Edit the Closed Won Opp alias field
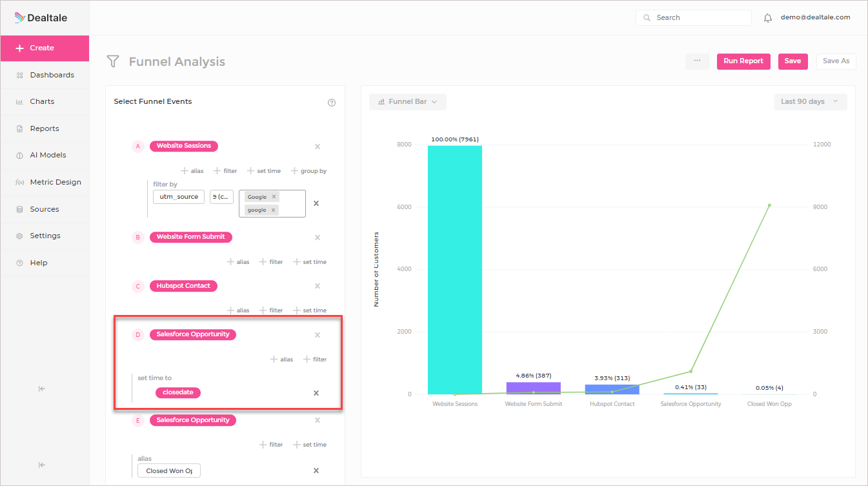 [x=169, y=471]
